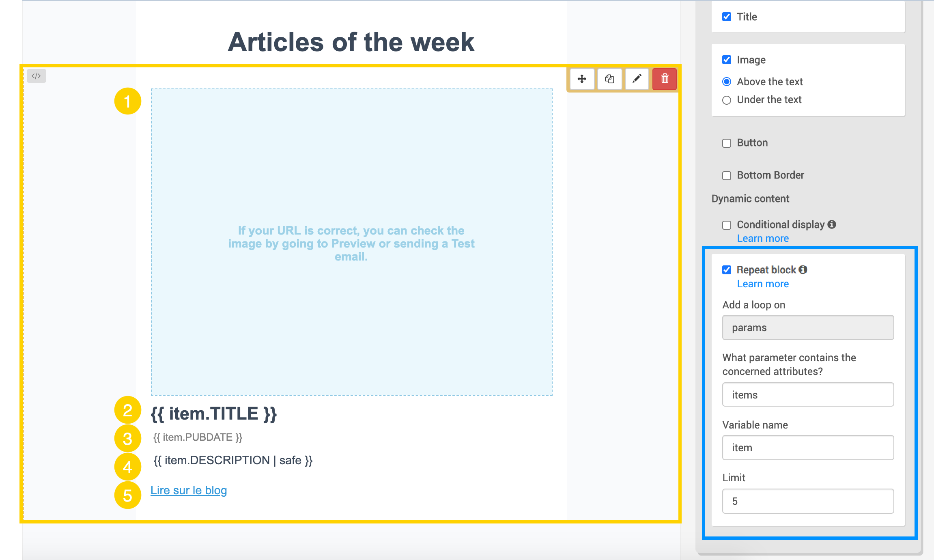Click the Conditional display Learn more link

coord(762,239)
